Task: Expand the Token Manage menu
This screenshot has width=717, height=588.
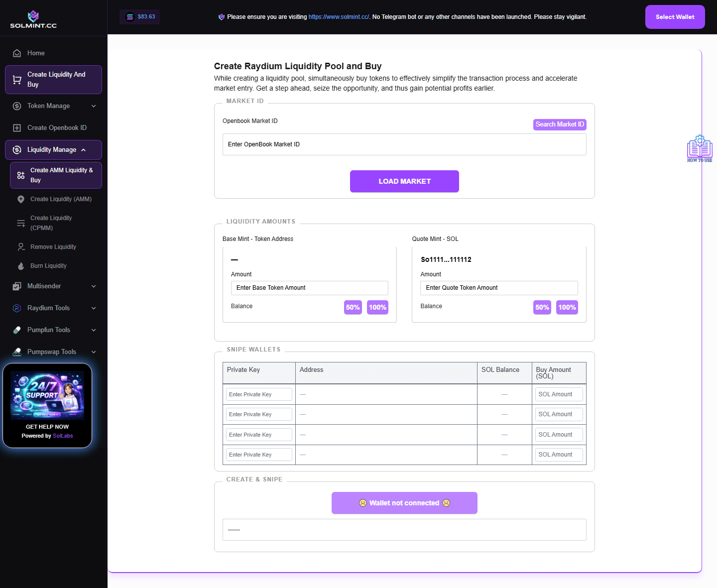Action: tap(53, 106)
